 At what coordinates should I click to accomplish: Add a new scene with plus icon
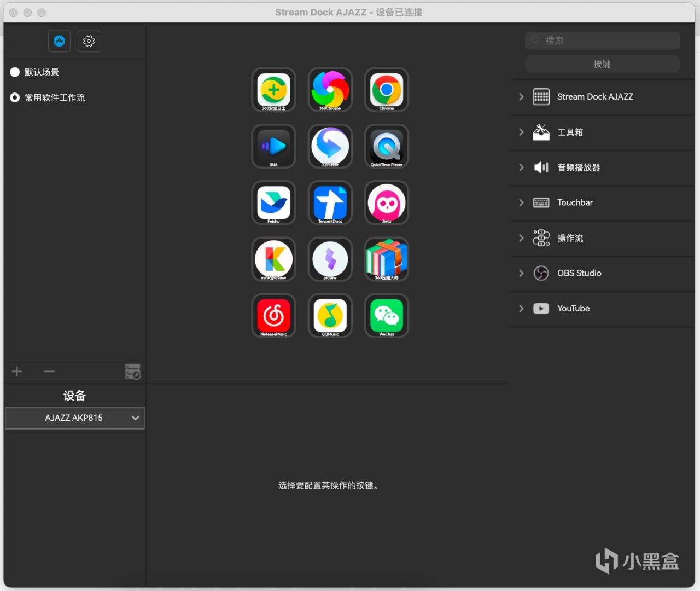click(17, 372)
